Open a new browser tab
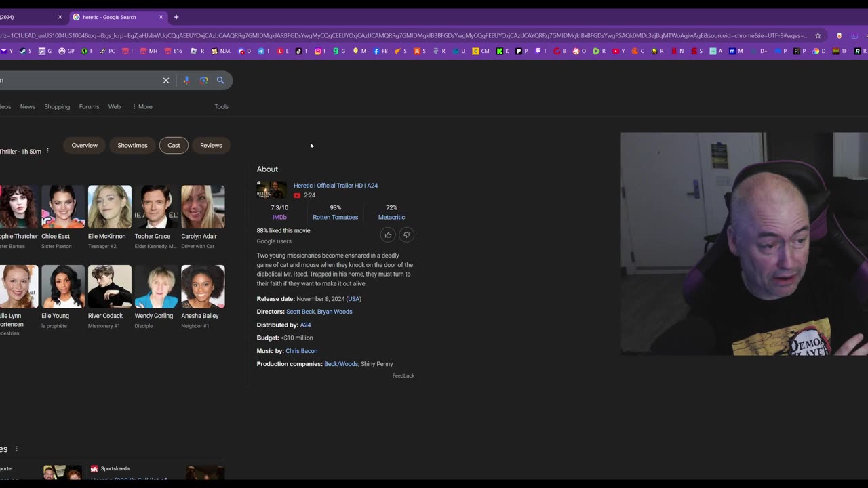Screen dimensions: 868x488 coord(176,17)
